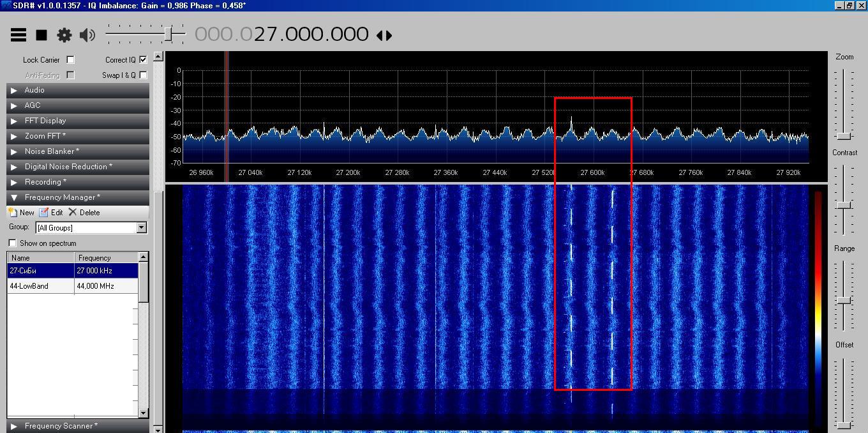Viewport: 868px width, 433px height.
Task: Click the Delete button label
Action: click(x=89, y=213)
